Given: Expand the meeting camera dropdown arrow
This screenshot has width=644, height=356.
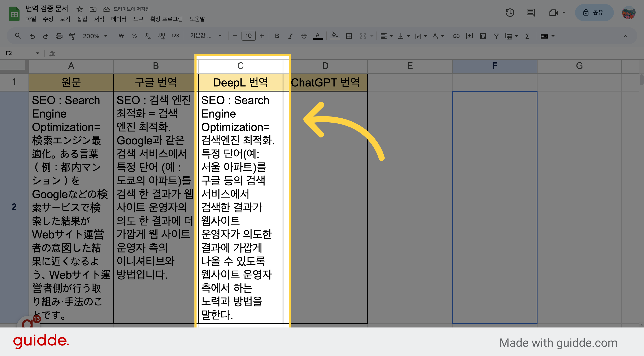Looking at the screenshot, I should (563, 13).
